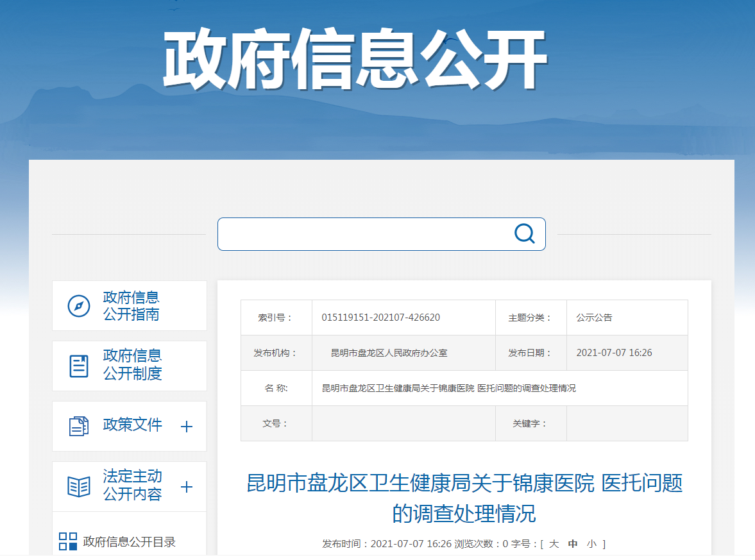
Task: Go to the 政府信息公开制度 section label
Action: pos(132,365)
